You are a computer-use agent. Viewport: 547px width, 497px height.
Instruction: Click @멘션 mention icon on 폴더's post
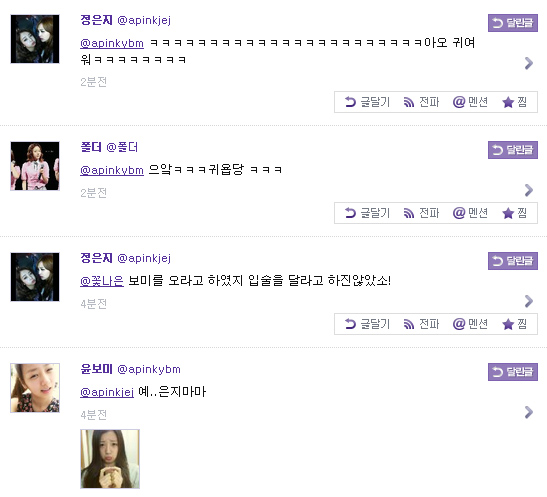click(x=470, y=213)
